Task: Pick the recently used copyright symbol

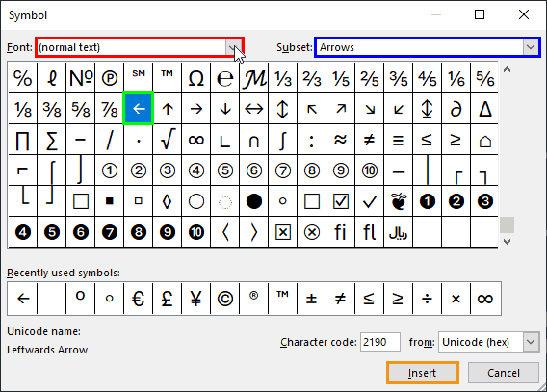Action: [x=225, y=299]
